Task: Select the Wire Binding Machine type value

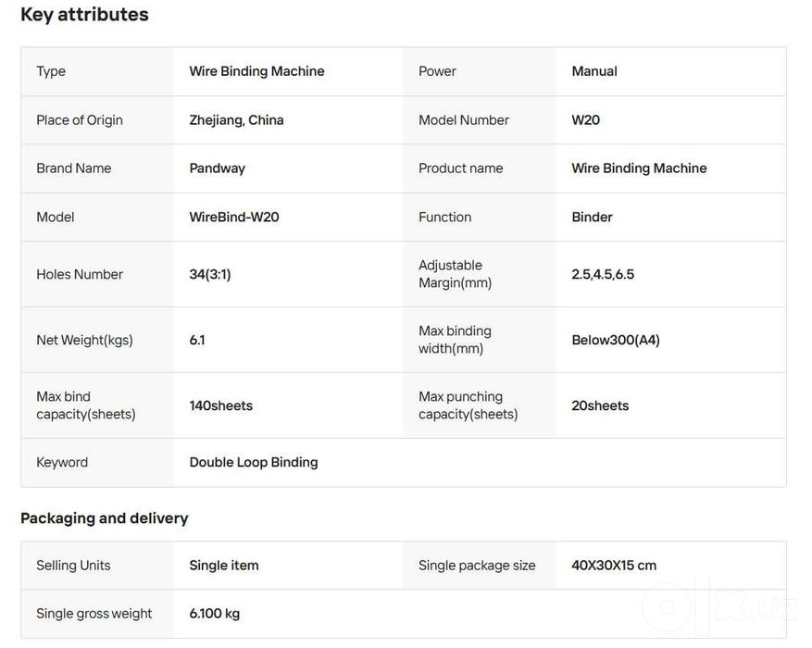Action: tap(256, 71)
